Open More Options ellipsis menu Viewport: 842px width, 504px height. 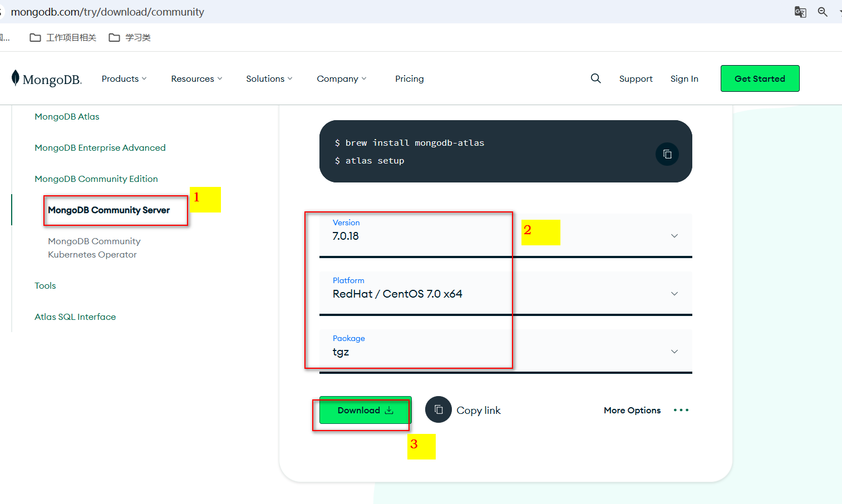681,410
